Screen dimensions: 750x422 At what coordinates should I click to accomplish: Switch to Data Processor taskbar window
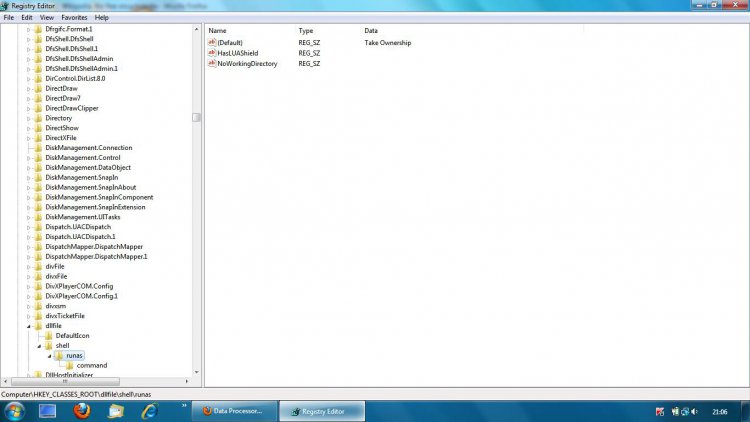[233, 410]
